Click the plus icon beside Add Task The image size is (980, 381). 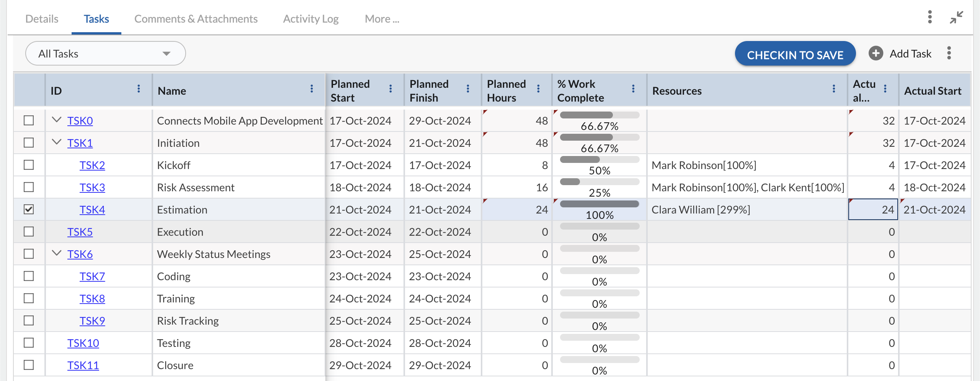click(876, 53)
